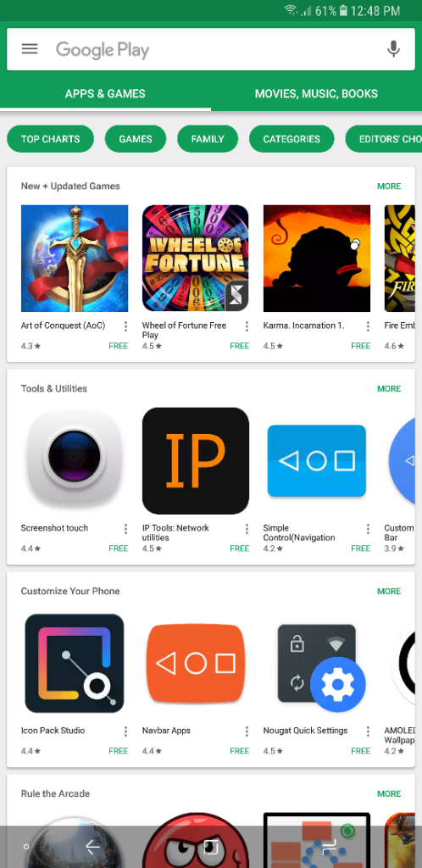Expand options menu for Icon Pack Studio
This screenshot has height=868, width=422.
(x=125, y=732)
